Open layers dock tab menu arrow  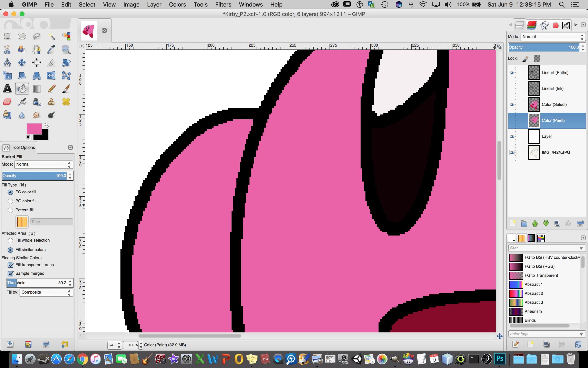(x=583, y=25)
